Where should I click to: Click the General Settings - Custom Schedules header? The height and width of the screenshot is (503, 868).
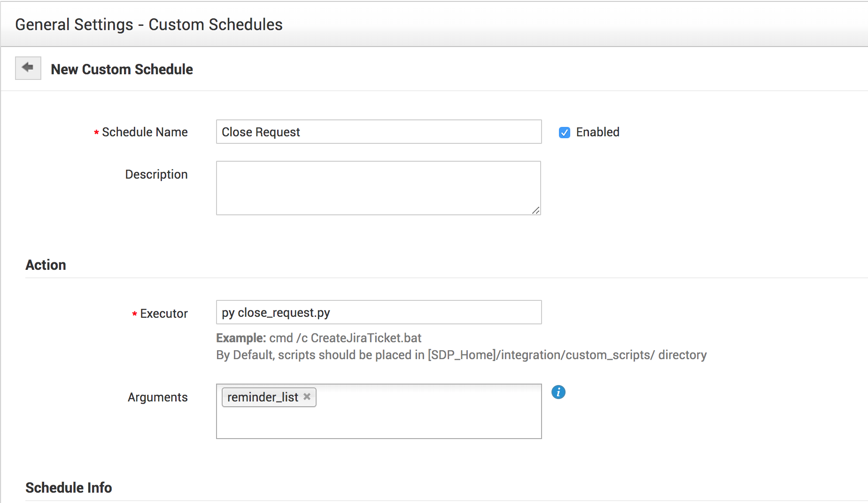(x=148, y=24)
